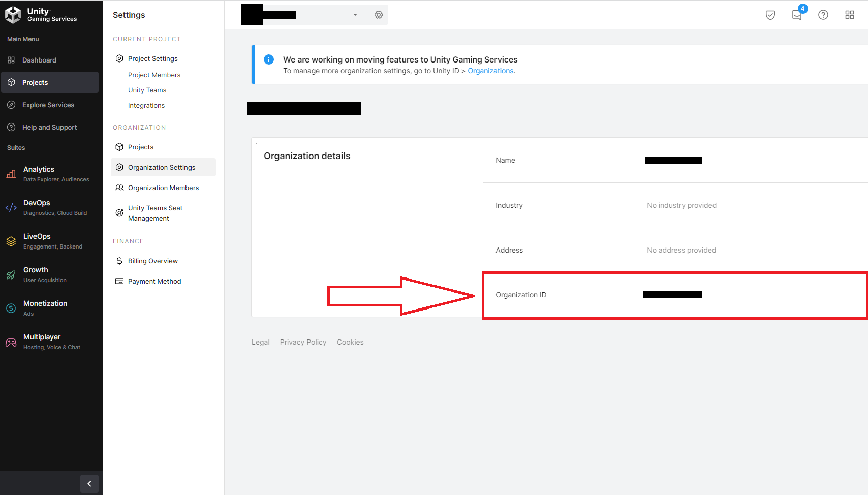Open the Monetization dollar icon
The height and width of the screenshot is (495, 868).
(x=11, y=308)
